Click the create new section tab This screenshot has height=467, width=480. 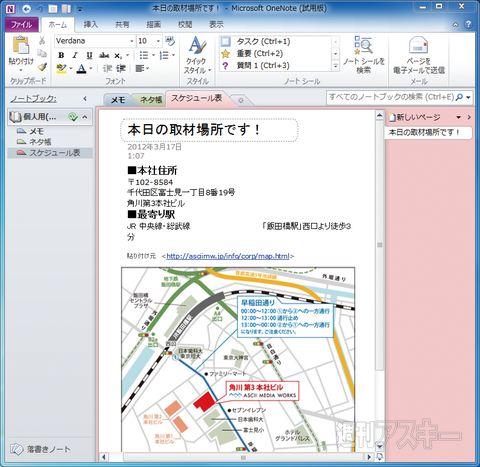(x=241, y=100)
